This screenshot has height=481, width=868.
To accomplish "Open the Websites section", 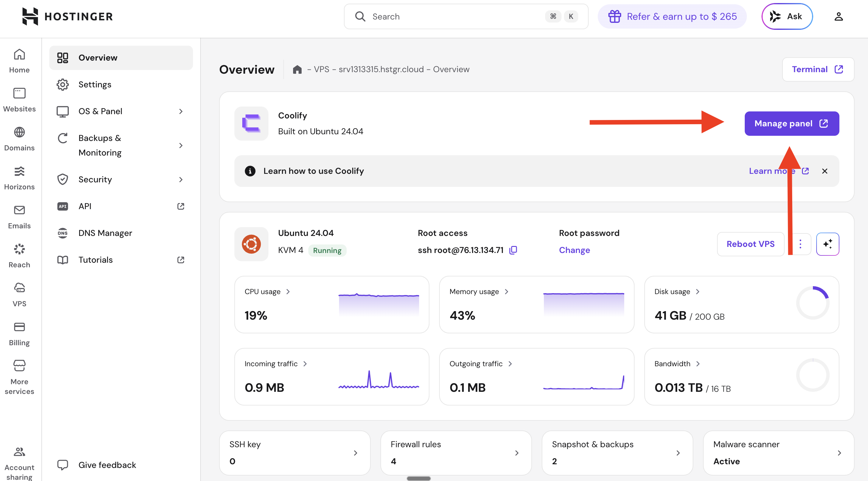I will (x=19, y=100).
